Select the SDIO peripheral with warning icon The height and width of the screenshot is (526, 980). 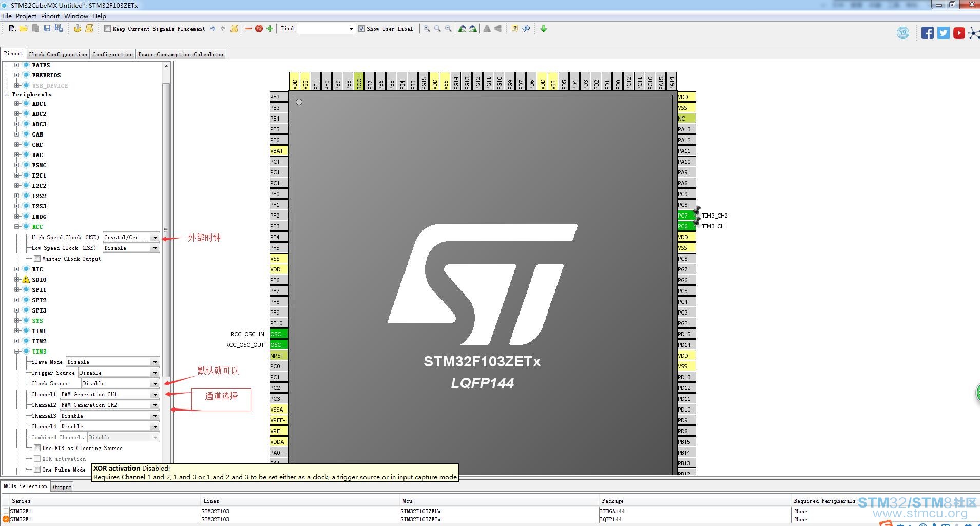pyautogui.click(x=39, y=280)
